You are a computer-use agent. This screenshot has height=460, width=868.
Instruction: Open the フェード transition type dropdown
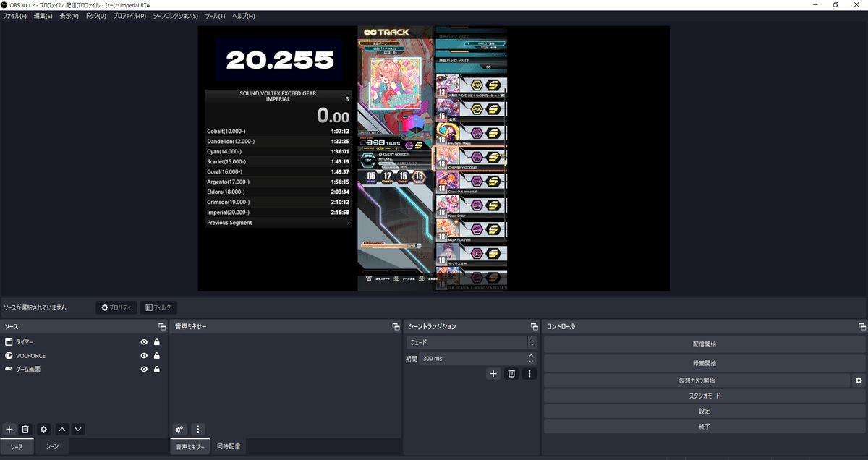[x=467, y=341]
